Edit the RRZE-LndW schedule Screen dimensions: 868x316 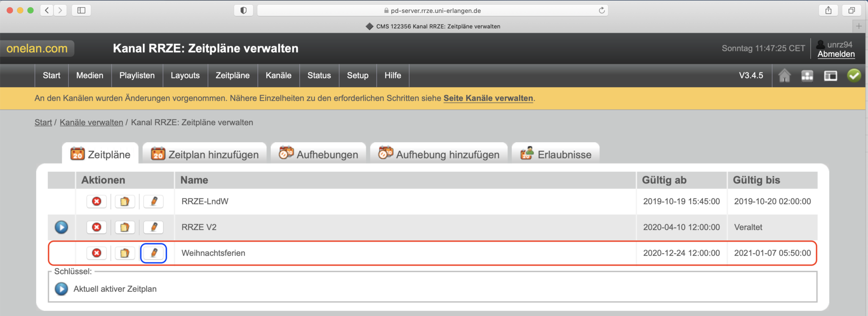click(x=154, y=202)
